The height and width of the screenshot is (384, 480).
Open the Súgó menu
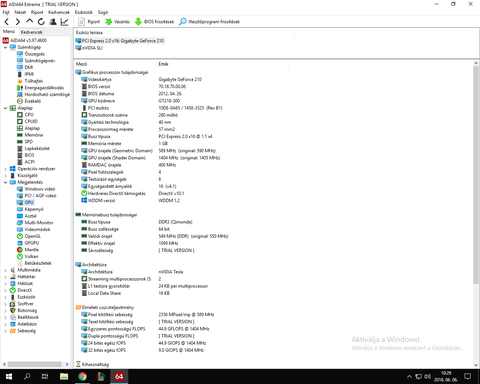coord(103,12)
